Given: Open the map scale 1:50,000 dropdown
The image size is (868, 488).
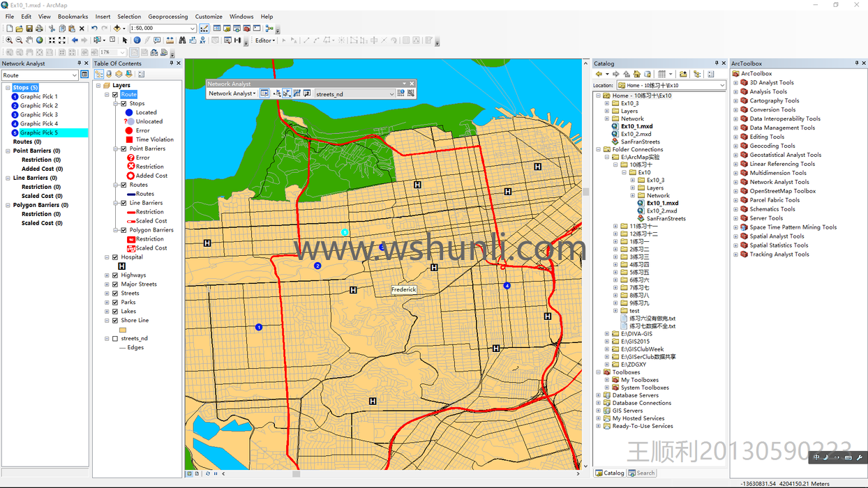Looking at the screenshot, I should click(192, 29).
